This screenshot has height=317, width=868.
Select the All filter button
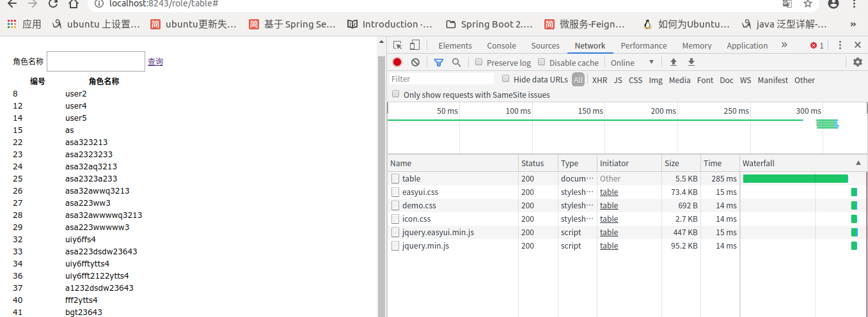(578, 80)
